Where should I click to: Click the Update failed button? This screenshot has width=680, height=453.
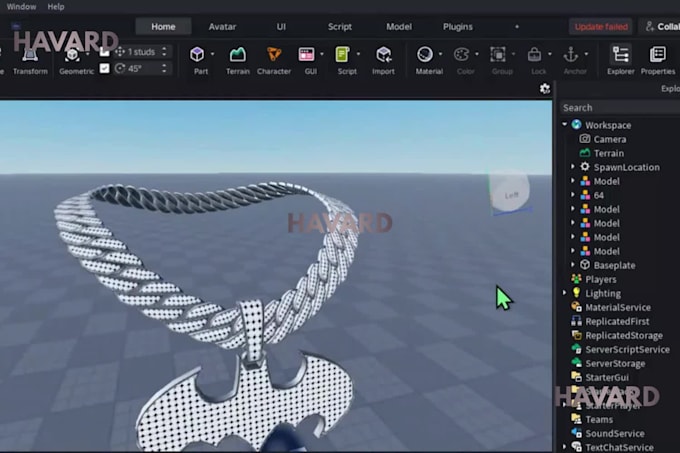point(601,26)
